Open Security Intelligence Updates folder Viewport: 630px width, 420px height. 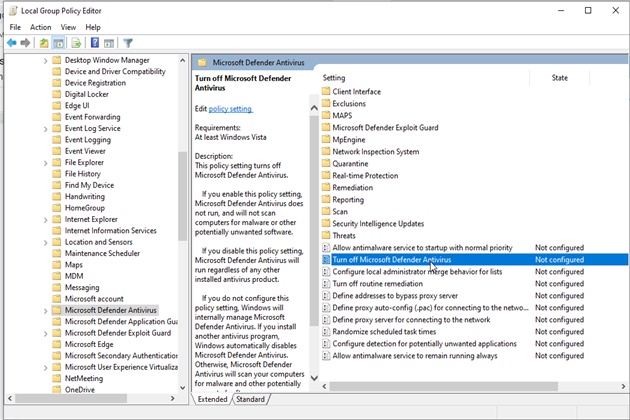[378, 223]
